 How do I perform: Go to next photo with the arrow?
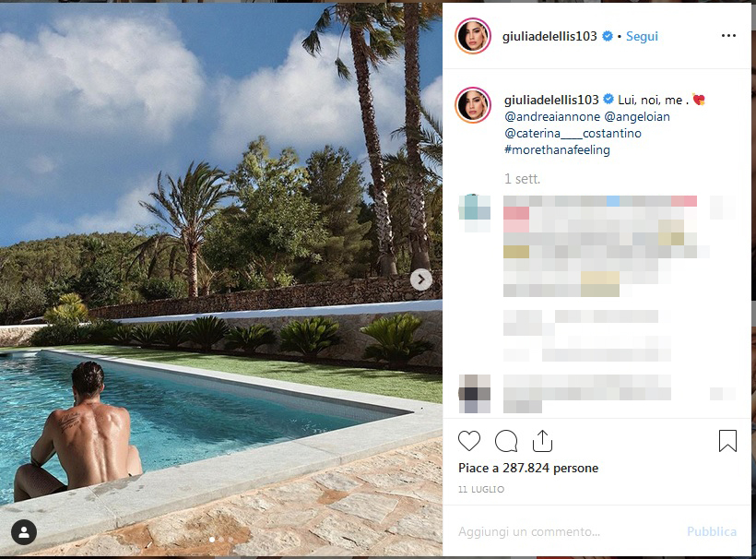click(x=421, y=279)
